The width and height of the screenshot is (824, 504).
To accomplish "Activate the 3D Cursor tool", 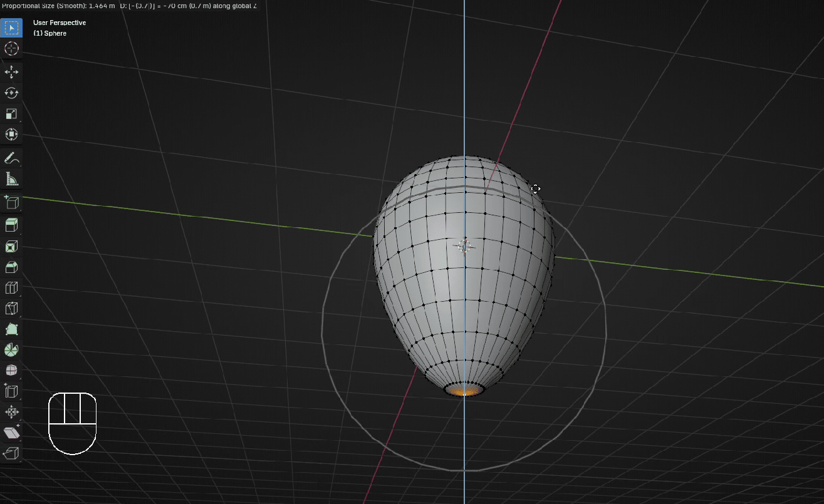I will (x=11, y=48).
